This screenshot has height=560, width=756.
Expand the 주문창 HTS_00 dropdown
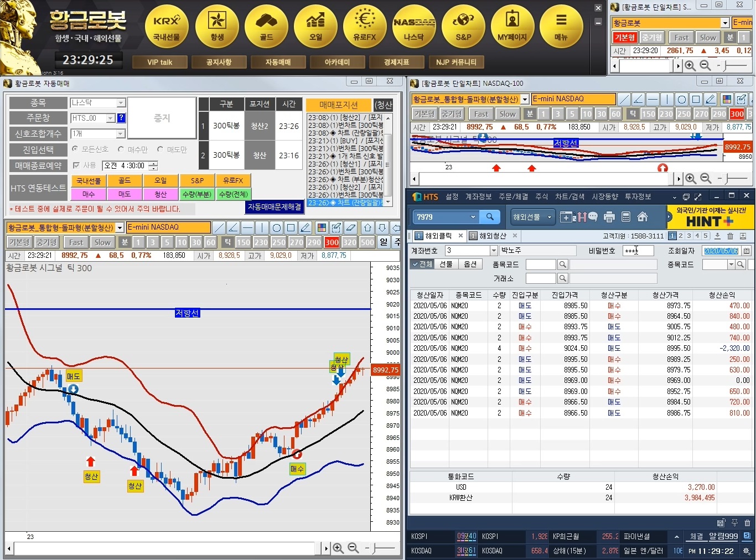coord(111,118)
